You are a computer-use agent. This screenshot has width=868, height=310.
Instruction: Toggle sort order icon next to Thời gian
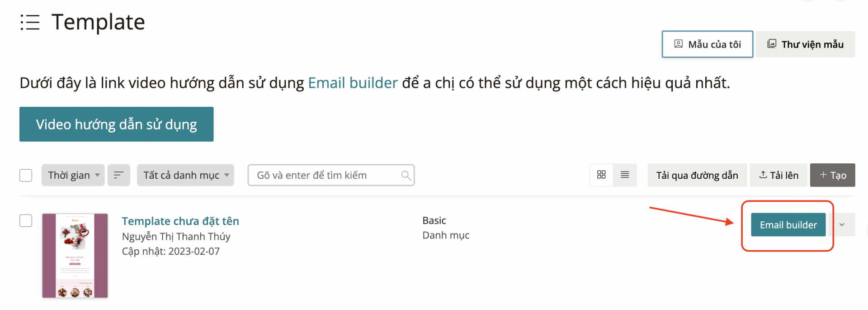tap(119, 175)
